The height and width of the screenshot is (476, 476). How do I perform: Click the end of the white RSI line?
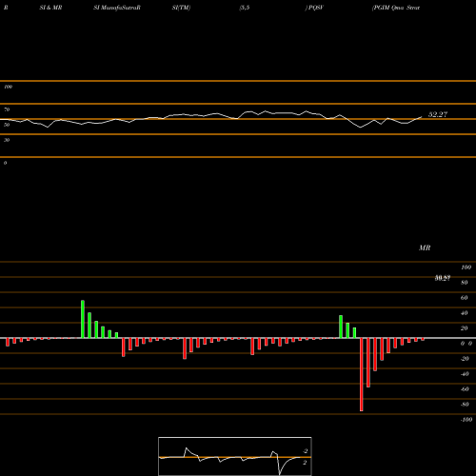pyautogui.click(x=422, y=117)
